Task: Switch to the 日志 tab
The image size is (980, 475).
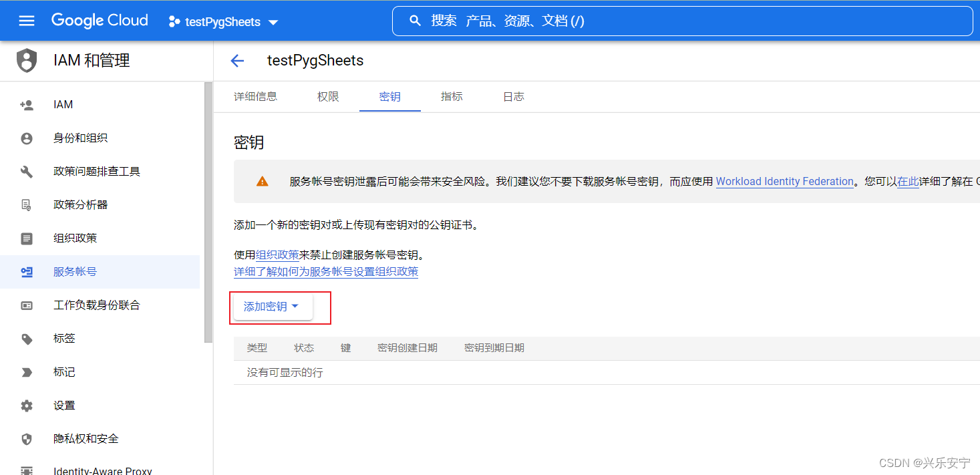Action: coord(514,97)
